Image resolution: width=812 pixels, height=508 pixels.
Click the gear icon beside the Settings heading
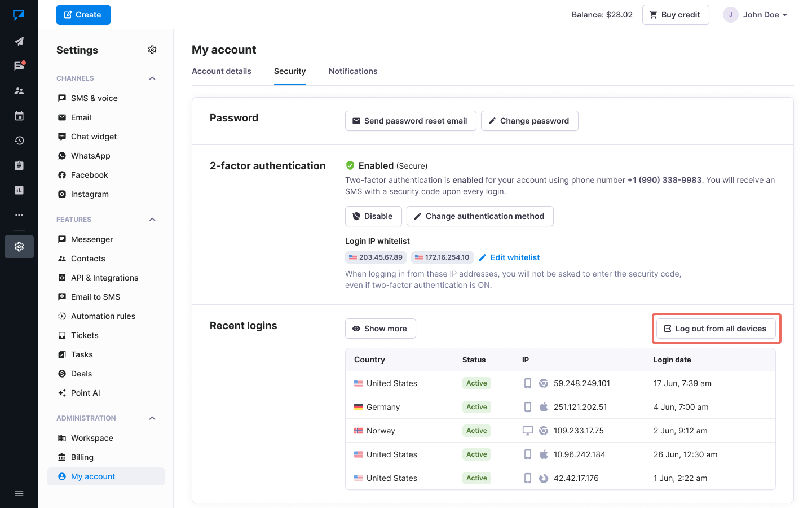(152, 50)
